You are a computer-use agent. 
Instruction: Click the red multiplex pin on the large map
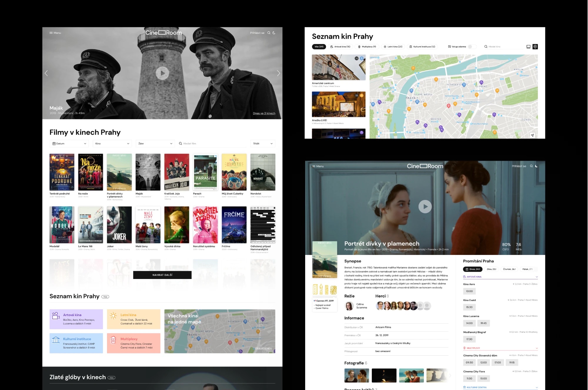[x=448, y=106]
